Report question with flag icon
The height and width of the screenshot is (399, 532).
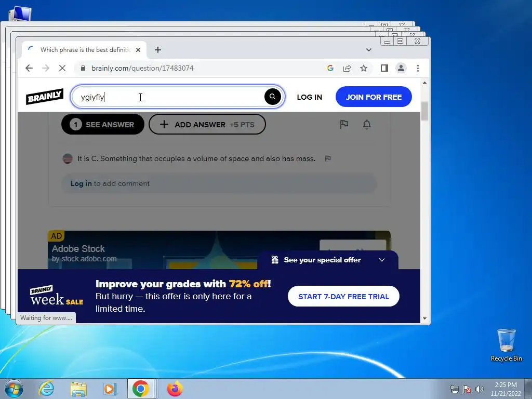coord(344,124)
